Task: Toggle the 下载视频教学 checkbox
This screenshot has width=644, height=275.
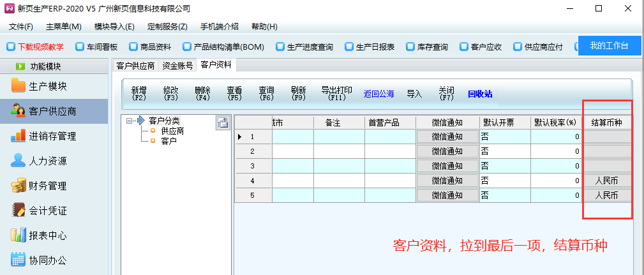Action: (10, 47)
